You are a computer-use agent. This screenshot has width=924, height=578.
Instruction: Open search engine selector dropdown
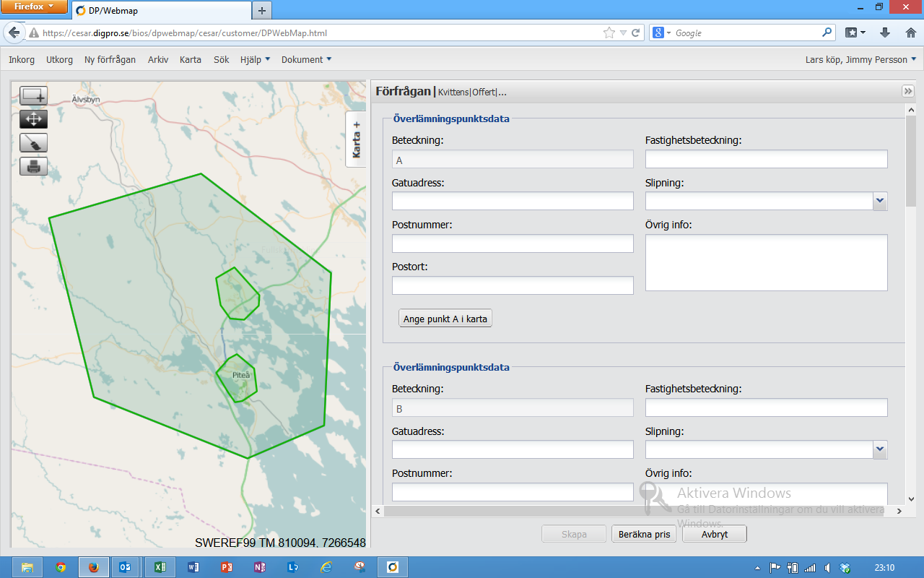[x=662, y=33]
